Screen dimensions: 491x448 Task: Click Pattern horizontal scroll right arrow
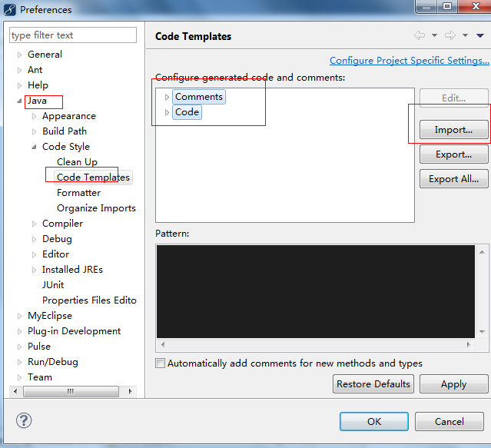pyautogui.click(x=469, y=344)
